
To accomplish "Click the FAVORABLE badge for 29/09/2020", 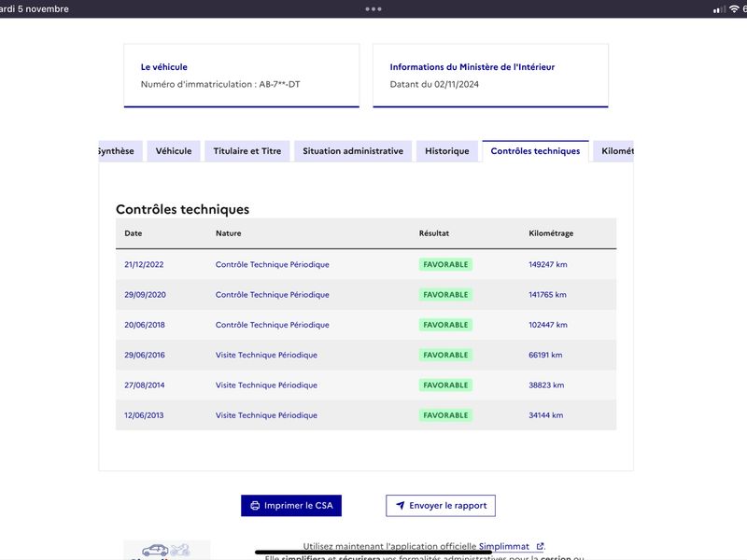I will point(446,295).
